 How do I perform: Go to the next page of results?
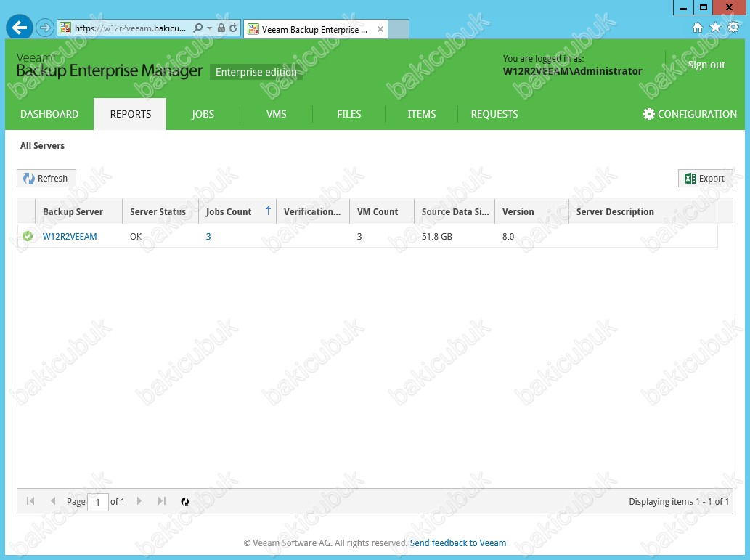pos(139,501)
